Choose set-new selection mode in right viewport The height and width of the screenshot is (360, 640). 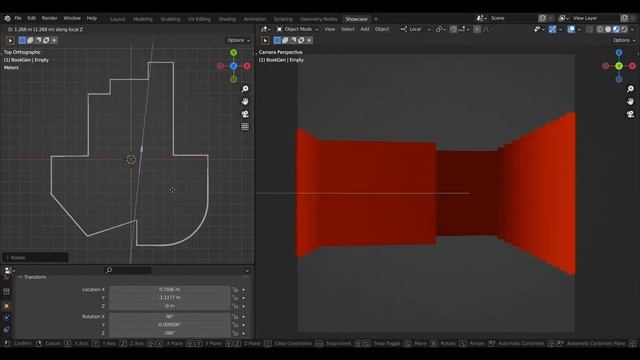click(x=278, y=40)
